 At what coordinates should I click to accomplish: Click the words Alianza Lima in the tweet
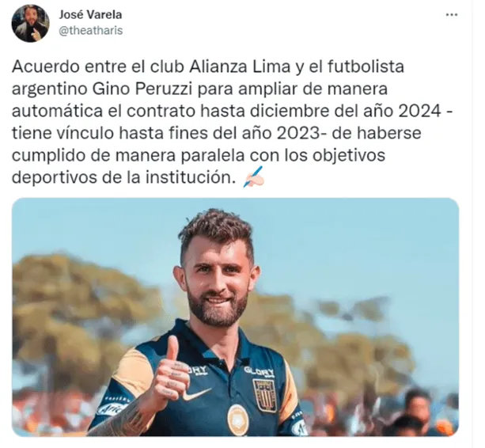point(240,66)
